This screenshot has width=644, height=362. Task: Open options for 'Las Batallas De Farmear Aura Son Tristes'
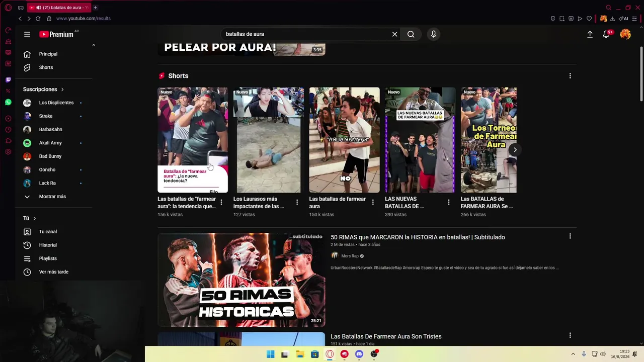[x=570, y=335]
